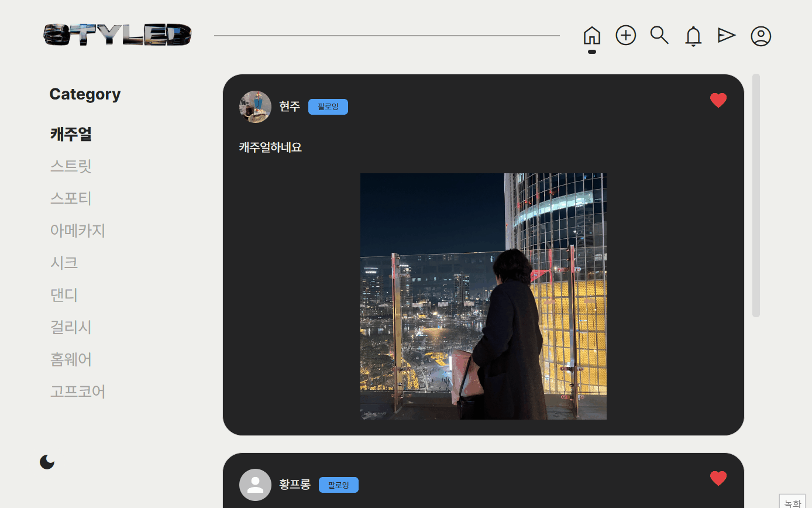Select the 아메카지 category
The width and height of the screenshot is (812, 508).
[78, 231]
